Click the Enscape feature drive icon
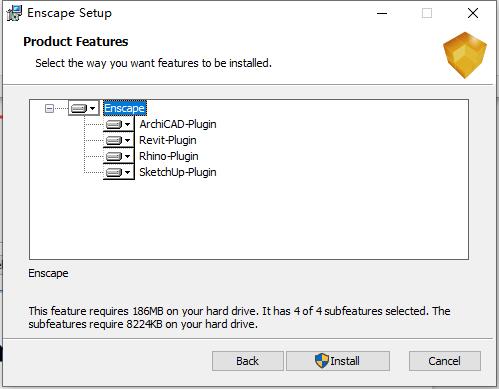This screenshot has height=389, width=499. pos(79,108)
